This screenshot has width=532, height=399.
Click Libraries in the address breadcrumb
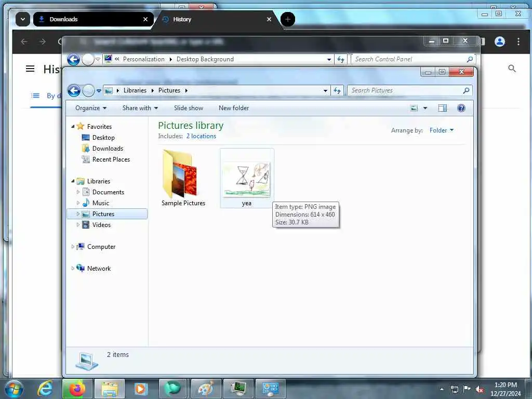135,90
